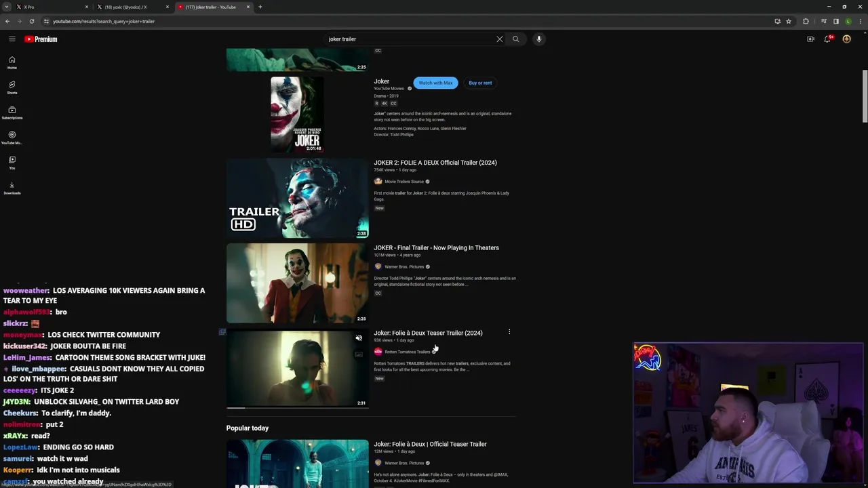Viewport: 868px width, 488px height.
Task: Click the page vertical scrollbar
Action: coord(865,95)
